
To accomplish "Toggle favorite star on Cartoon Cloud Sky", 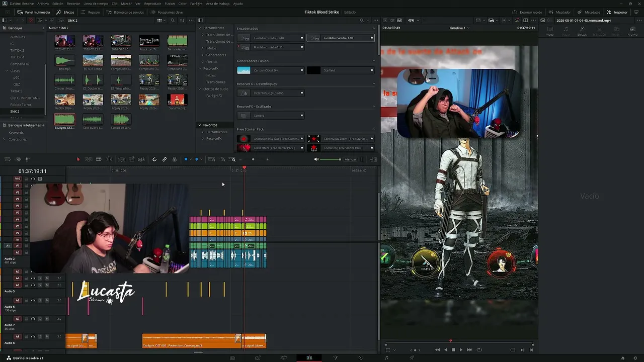I will pos(302,70).
